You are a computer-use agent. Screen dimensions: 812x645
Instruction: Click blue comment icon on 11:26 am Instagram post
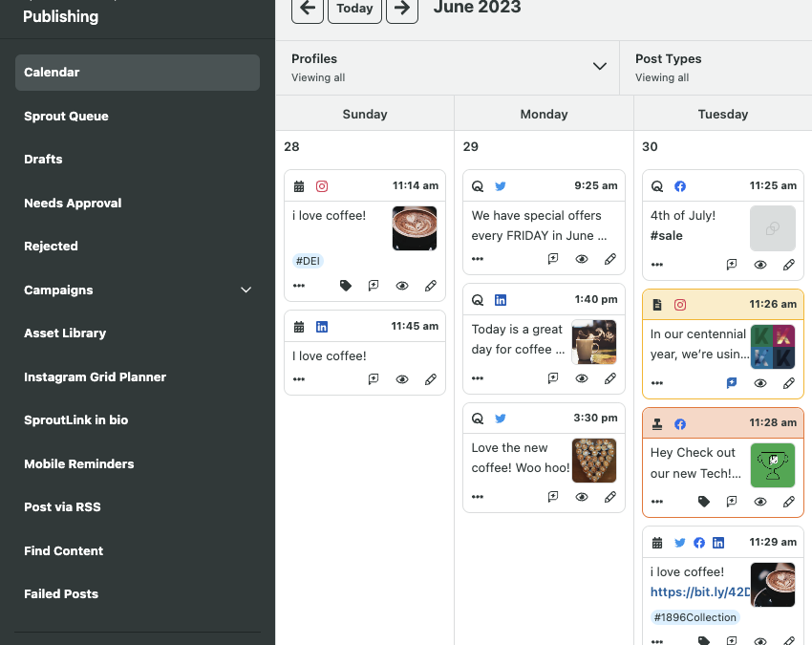tap(732, 383)
